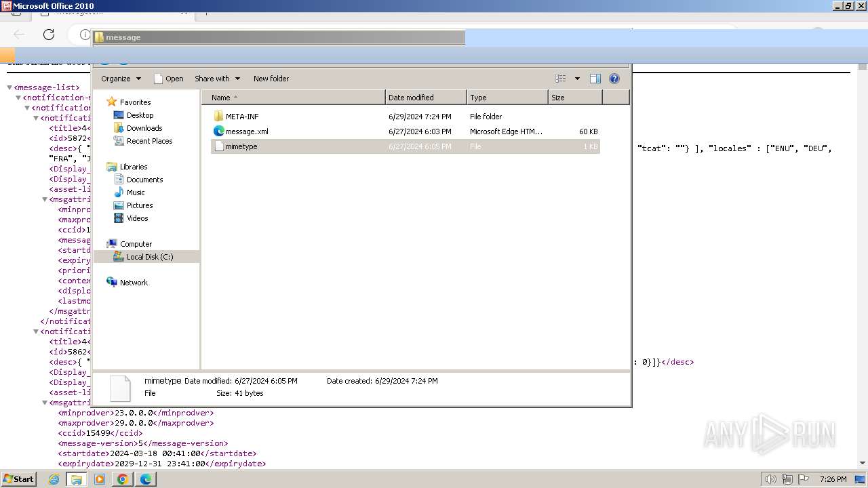Open Microsoft Edge from taskbar
The image size is (868, 488).
click(146, 479)
